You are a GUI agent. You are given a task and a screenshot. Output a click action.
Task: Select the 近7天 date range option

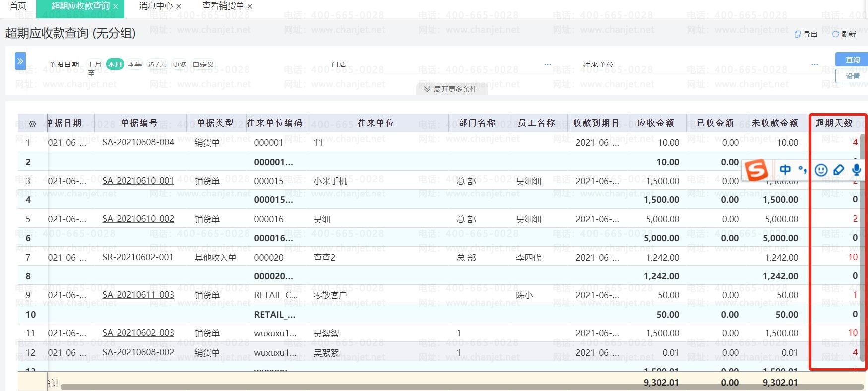(x=157, y=65)
